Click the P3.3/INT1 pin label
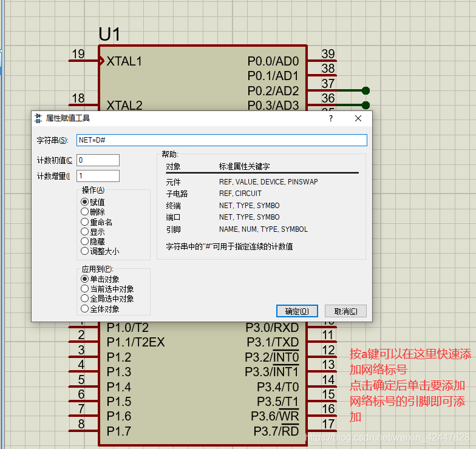 (x=272, y=372)
